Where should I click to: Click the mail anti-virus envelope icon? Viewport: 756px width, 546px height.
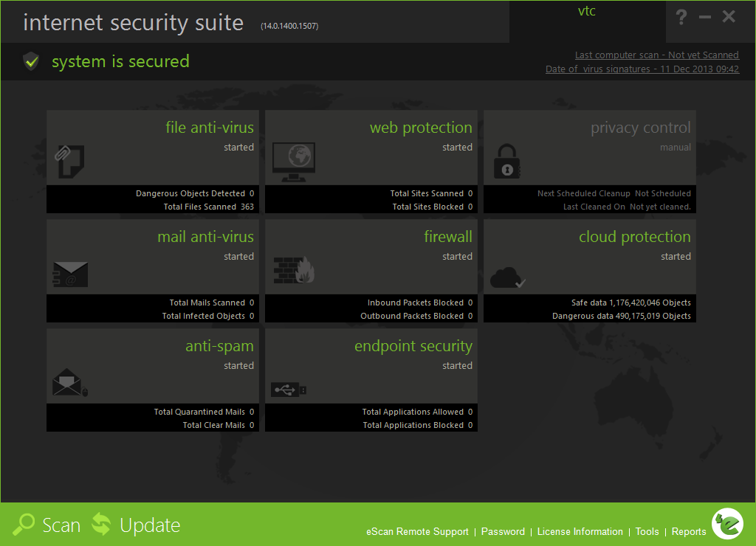click(x=70, y=275)
